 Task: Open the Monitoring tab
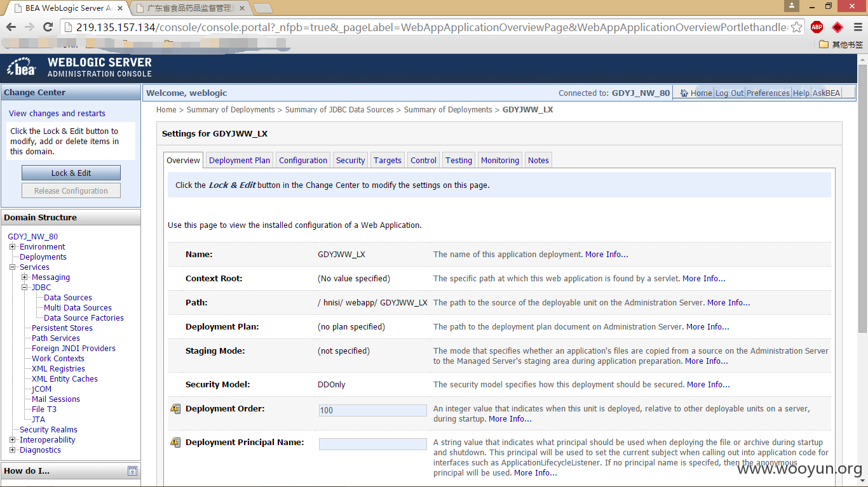tap(500, 160)
